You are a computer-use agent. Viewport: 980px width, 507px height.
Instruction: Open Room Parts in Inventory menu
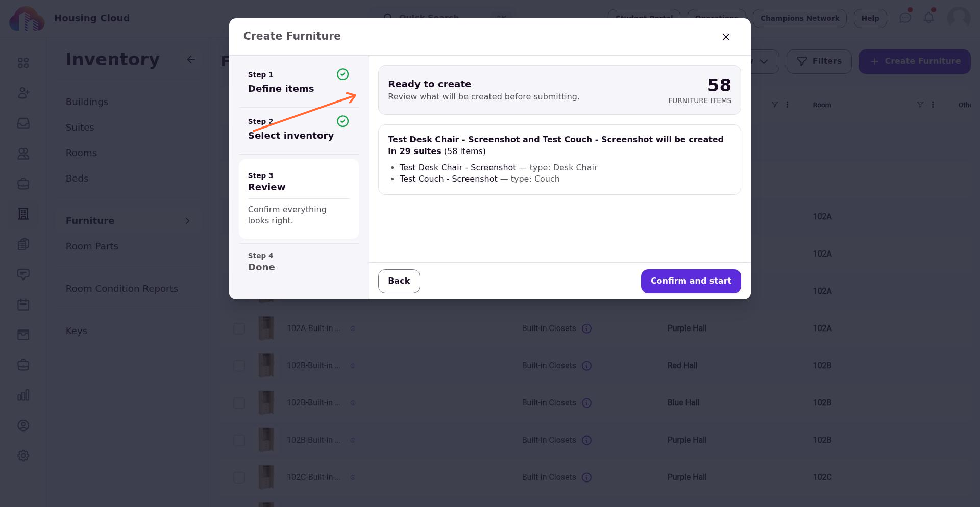92,246
